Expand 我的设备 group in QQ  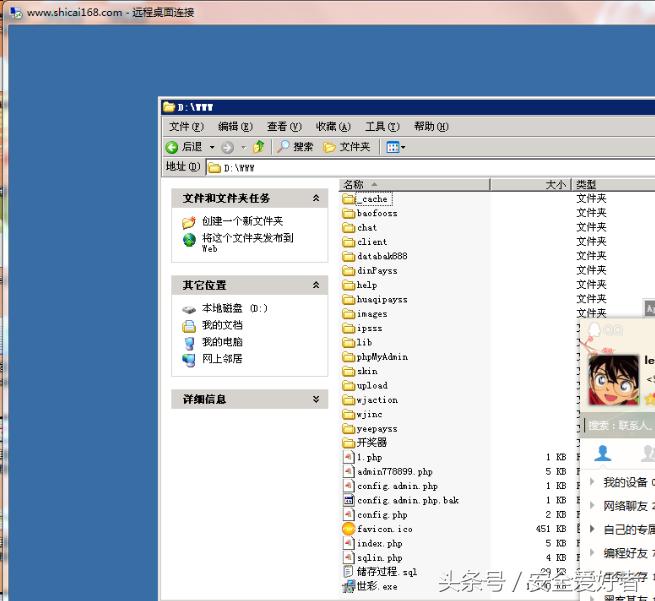point(592,482)
